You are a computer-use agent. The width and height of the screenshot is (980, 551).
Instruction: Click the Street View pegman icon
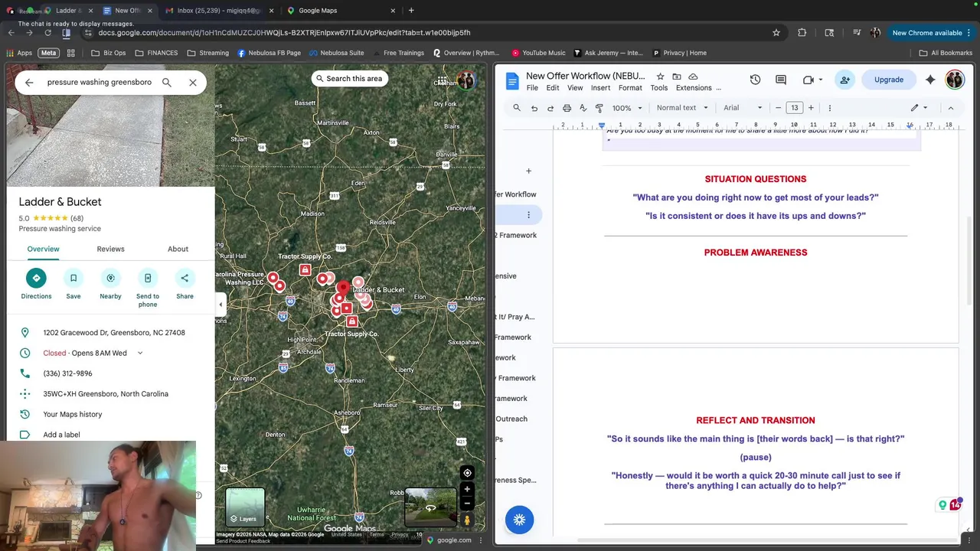click(x=467, y=520)
